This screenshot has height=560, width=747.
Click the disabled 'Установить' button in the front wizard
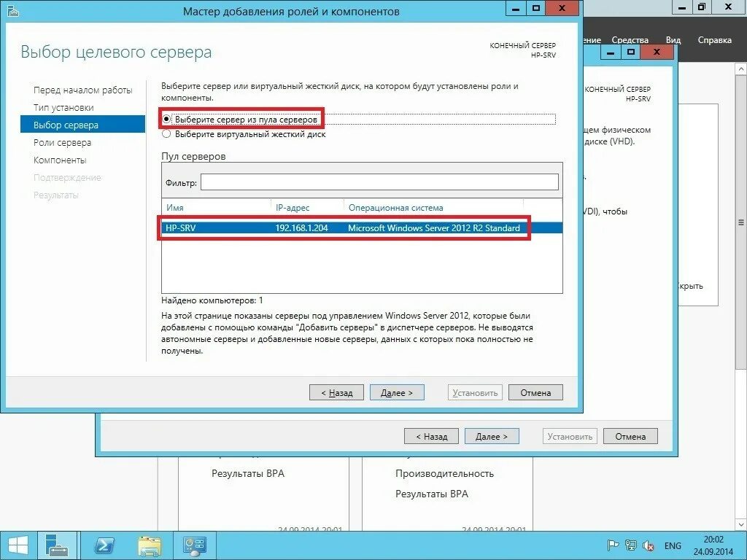(475, 392)
